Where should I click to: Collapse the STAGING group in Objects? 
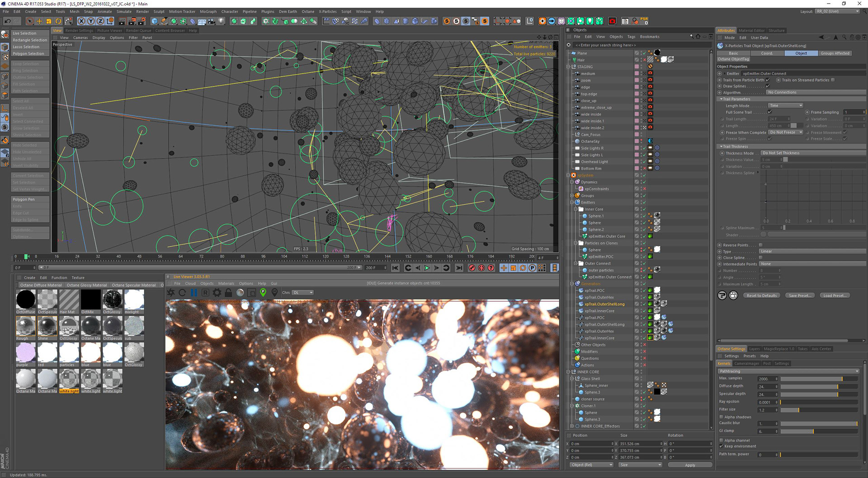point(569,67)
